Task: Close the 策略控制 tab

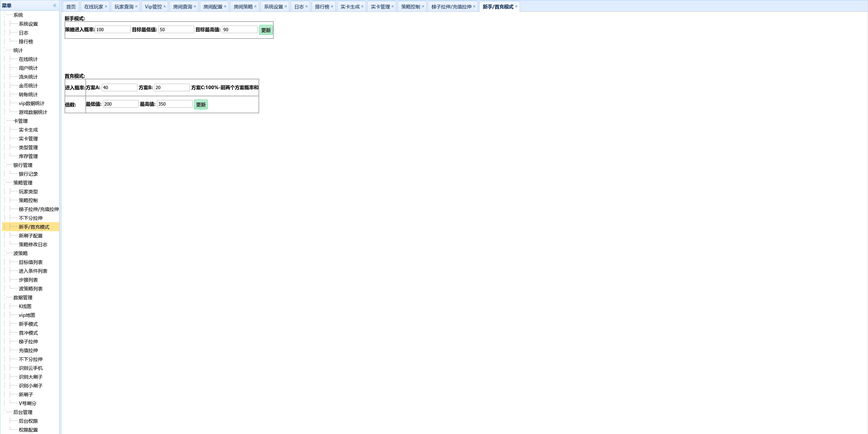Action: tap(423, 6)
